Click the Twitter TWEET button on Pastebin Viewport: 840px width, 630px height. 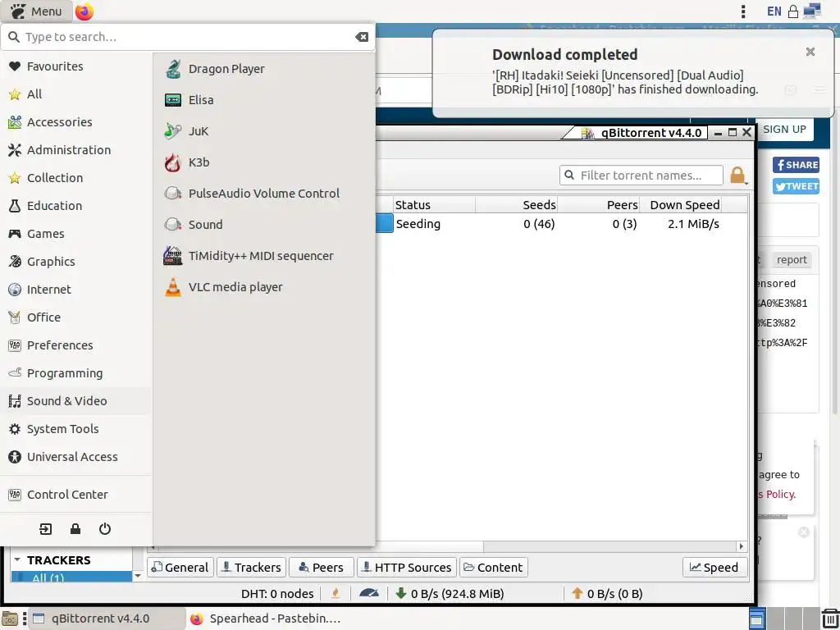point(796,186)
